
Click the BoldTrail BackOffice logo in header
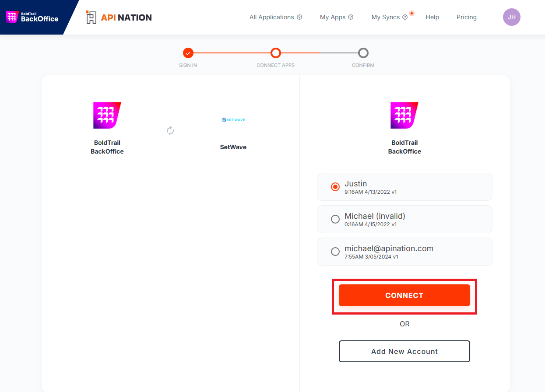click(32, 17)
